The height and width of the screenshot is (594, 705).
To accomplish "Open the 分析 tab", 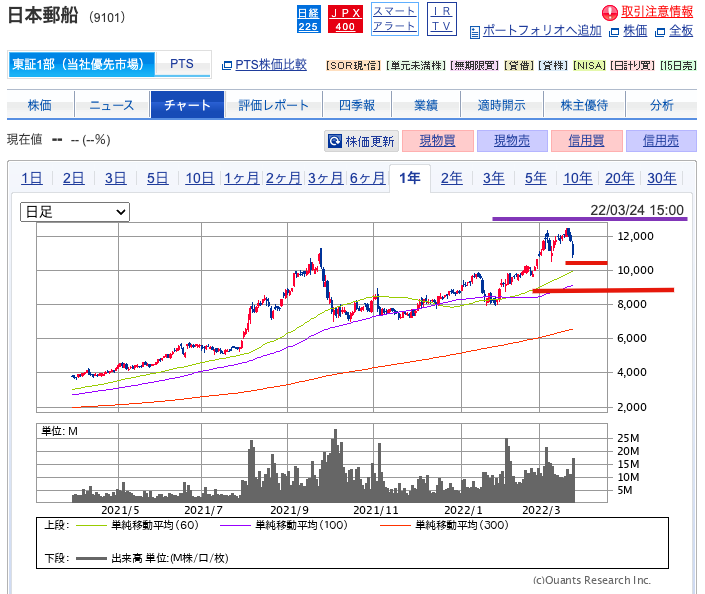I will coord(661,105).
